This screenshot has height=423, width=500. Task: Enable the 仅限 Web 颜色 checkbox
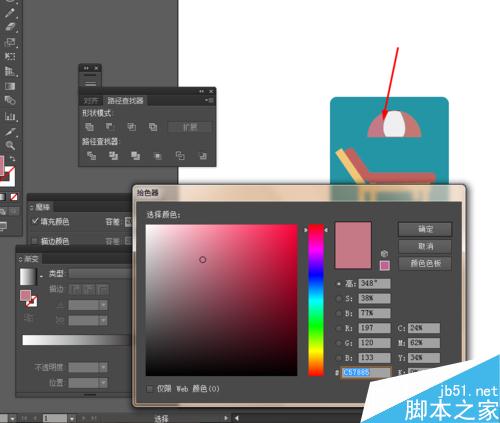150,389
